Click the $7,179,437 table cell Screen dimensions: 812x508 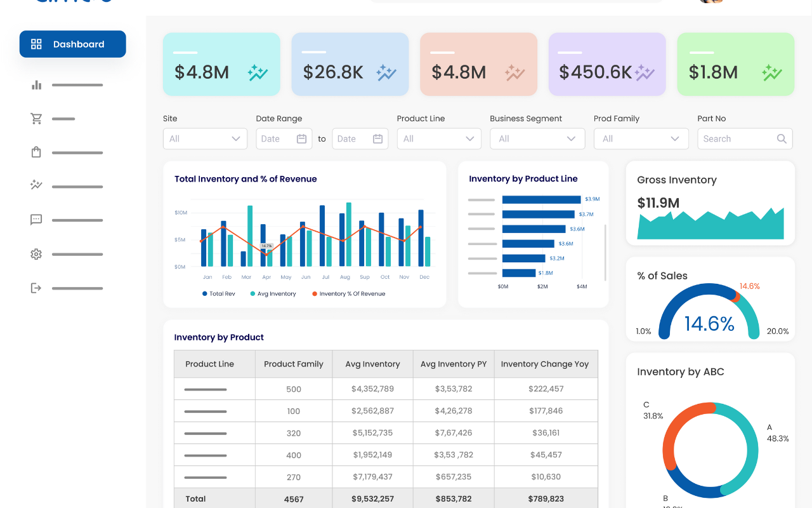pos(372,476)
